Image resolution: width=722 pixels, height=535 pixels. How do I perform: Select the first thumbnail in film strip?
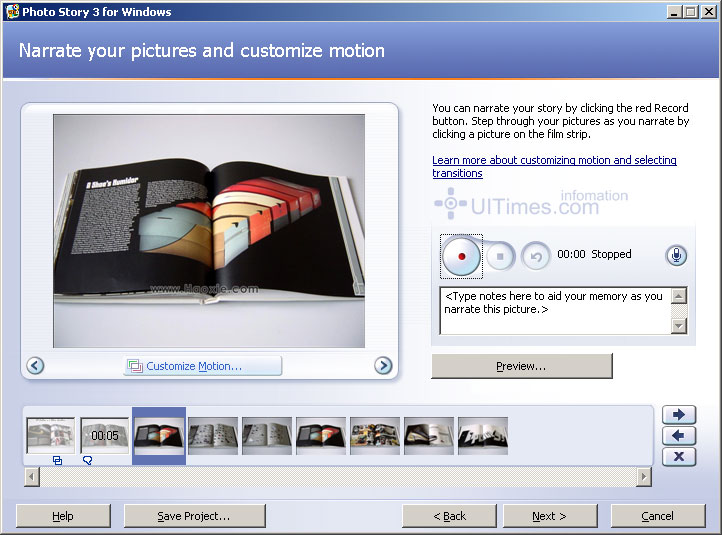tap(50, 435)
